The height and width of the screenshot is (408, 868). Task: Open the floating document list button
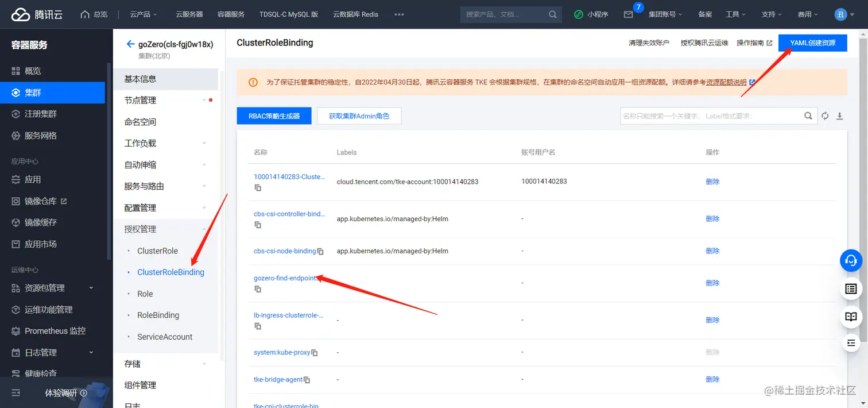pyautogui.click(x=851, y=289)
